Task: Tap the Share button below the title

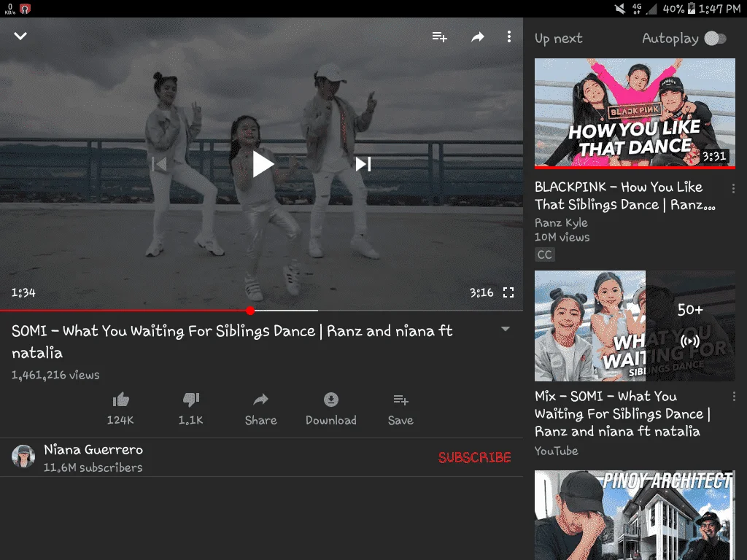Action: pos(260,408)
